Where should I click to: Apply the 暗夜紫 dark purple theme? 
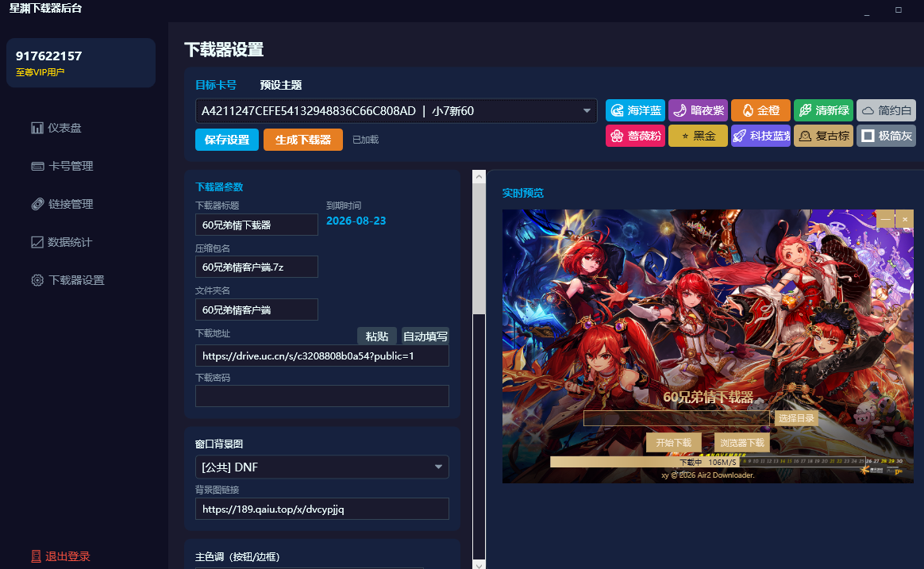[699, 111]
